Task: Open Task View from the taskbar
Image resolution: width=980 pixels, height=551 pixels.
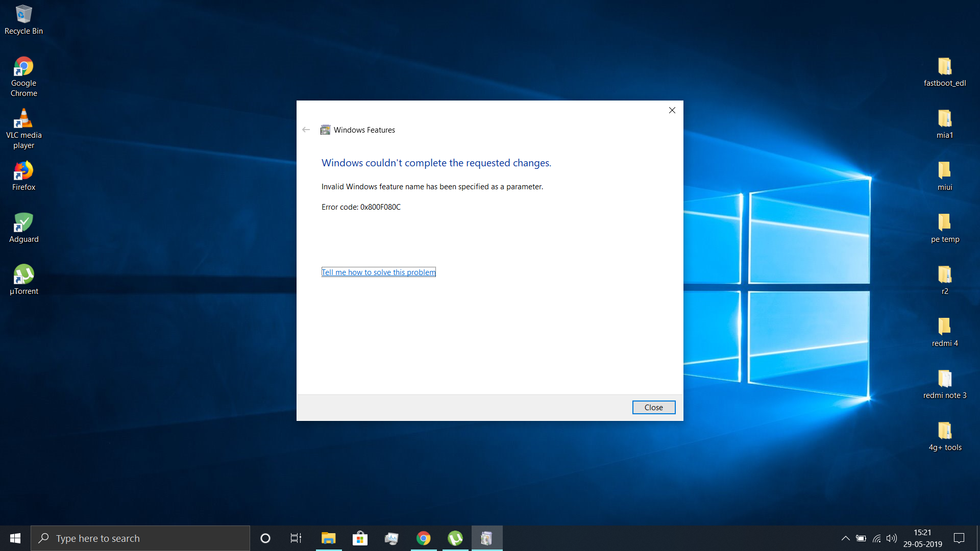Action: pyautogui.click(x=296, y=538)
